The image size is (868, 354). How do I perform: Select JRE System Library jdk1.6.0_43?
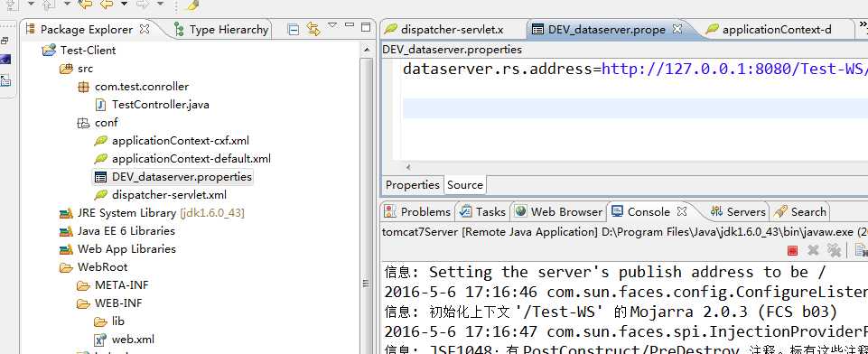tap(153, 213)
